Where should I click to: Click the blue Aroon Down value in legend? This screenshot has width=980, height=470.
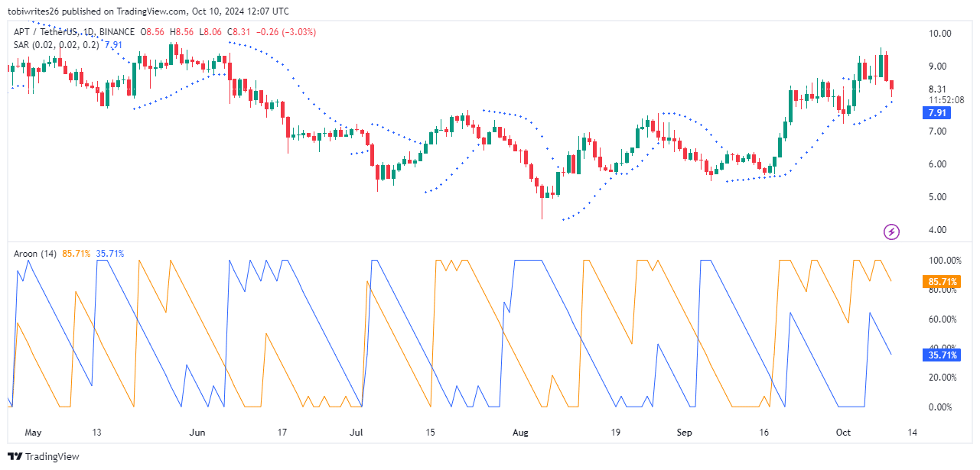click(110, 254)
